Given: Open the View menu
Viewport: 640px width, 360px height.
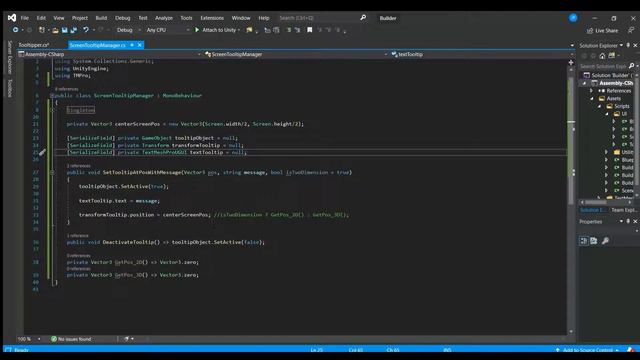Looking at the screenshot, I should (x=59, y=18).
